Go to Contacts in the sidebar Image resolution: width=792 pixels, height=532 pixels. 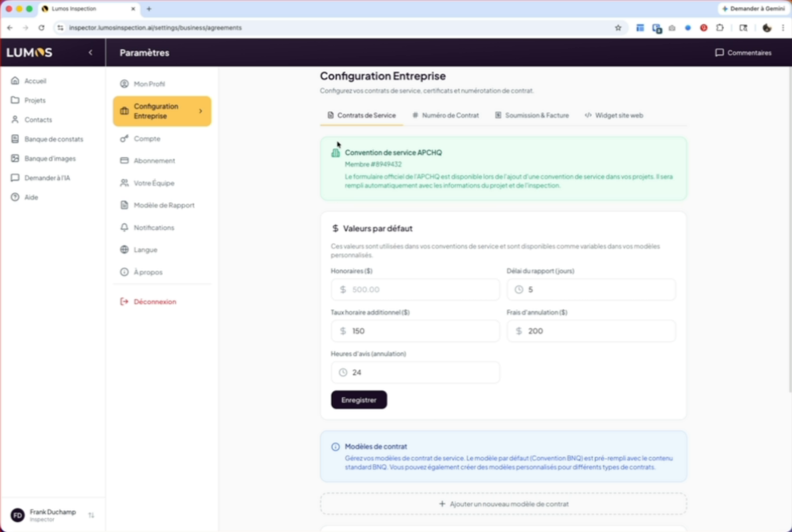pyautogui.click(x=38, y=120)
